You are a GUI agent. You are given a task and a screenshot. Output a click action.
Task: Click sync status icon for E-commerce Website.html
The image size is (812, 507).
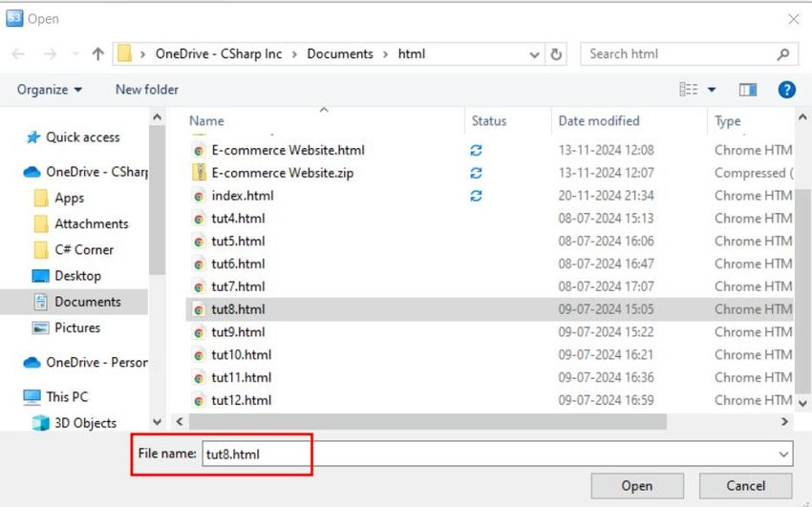[476, 150]
